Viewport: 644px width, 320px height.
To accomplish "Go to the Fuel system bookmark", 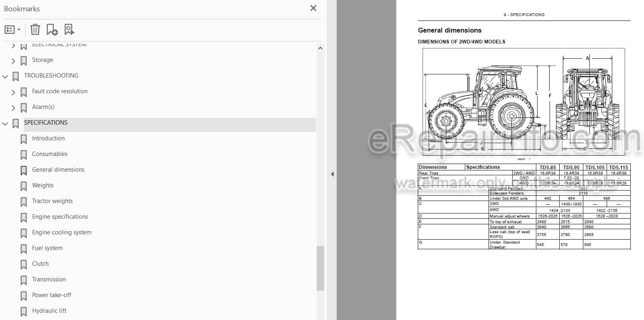I will point(47,248).
